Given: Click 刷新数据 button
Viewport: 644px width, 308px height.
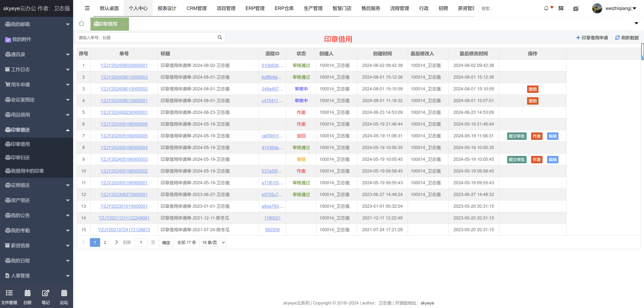Looking at the screenshot, I should tap(627, 38).
